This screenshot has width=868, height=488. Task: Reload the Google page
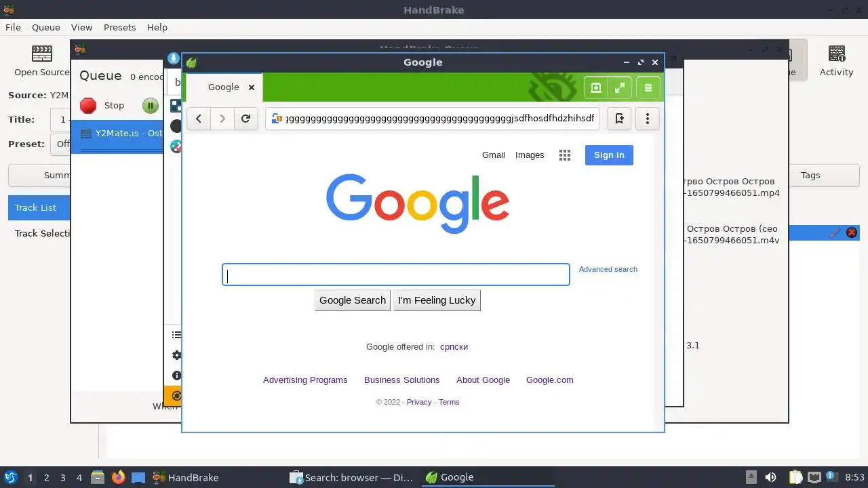click(245, 119)
